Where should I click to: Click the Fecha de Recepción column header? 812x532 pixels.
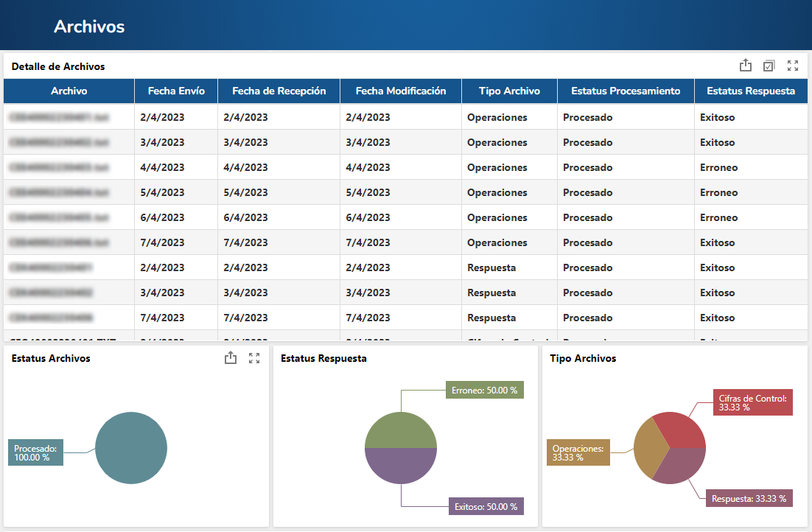(x=279, y=91)
